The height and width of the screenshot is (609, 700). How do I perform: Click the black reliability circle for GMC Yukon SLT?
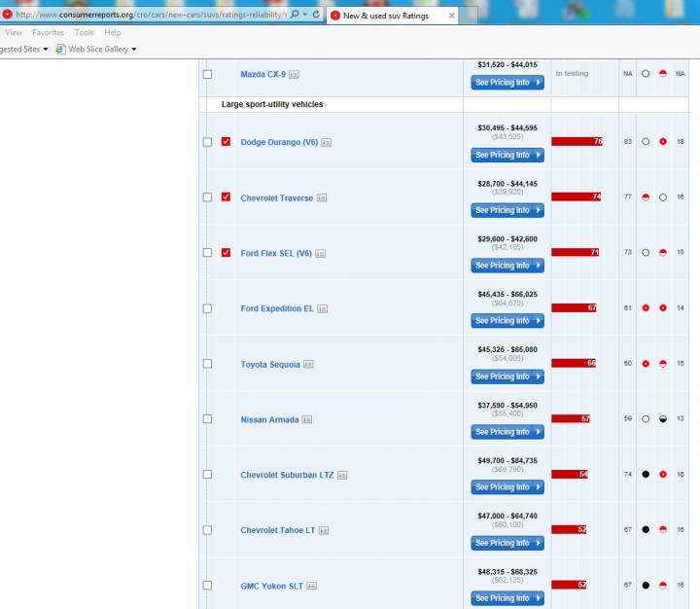pyautogui.click(x=646, y=586)
